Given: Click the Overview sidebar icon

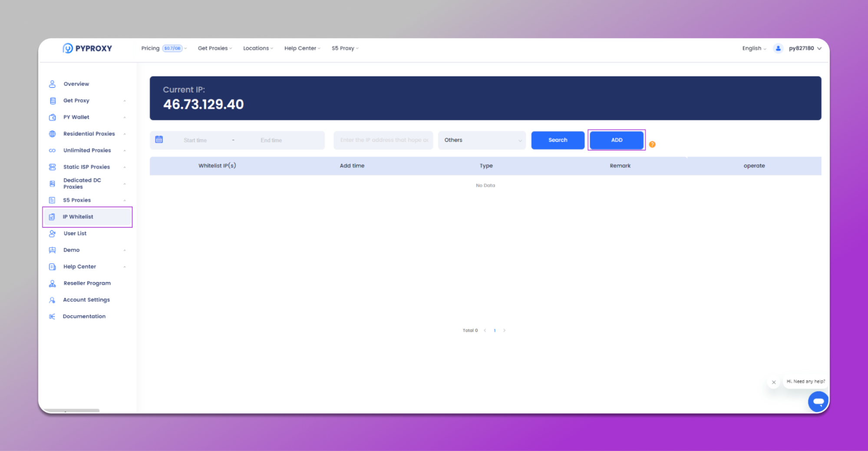Looking at the screenshot, I should coord(52,84).
